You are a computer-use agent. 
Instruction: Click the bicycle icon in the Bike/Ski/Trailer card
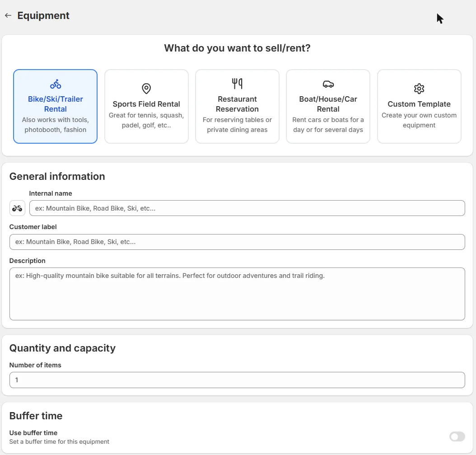pyautogui.click(x=56, y=84)
